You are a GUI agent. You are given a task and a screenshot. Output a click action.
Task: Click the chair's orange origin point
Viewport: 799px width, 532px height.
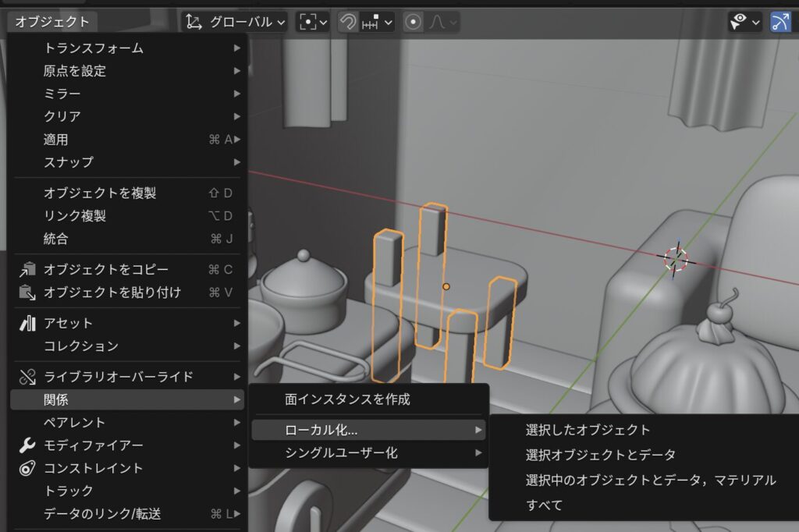[x=446, y=286]
